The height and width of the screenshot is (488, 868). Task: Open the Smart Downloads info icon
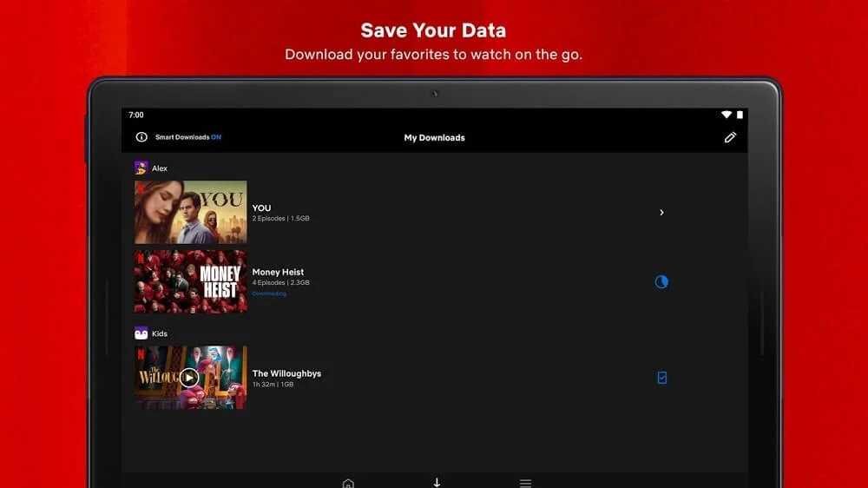coord(141,137)
